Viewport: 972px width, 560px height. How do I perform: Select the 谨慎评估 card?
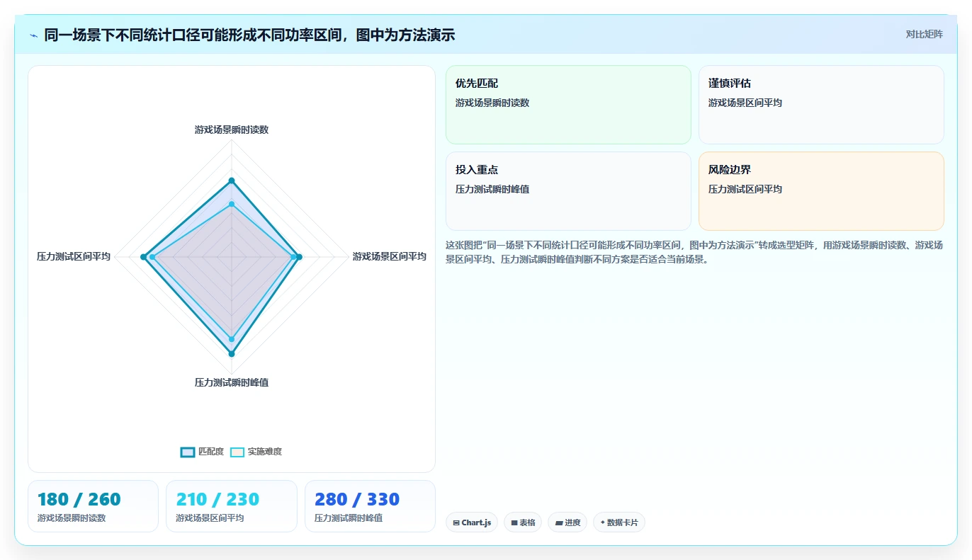(x=821, y=105)
